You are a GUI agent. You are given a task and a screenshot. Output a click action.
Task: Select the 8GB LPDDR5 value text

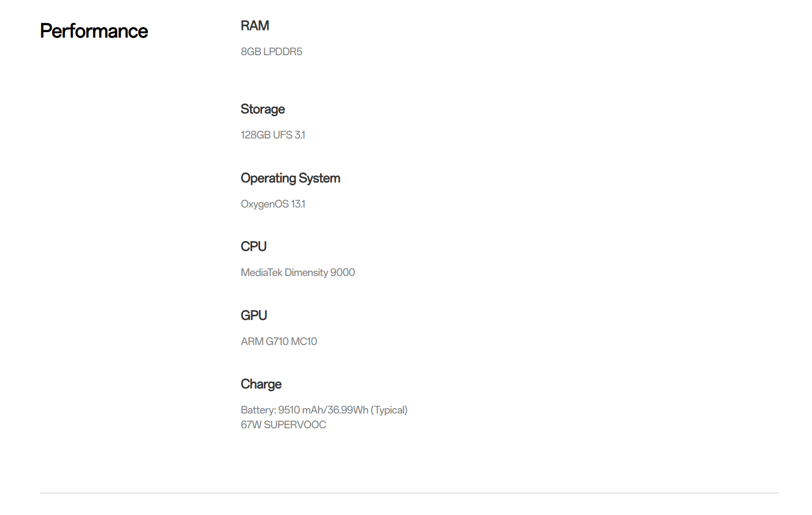click(x=271, y=52)
